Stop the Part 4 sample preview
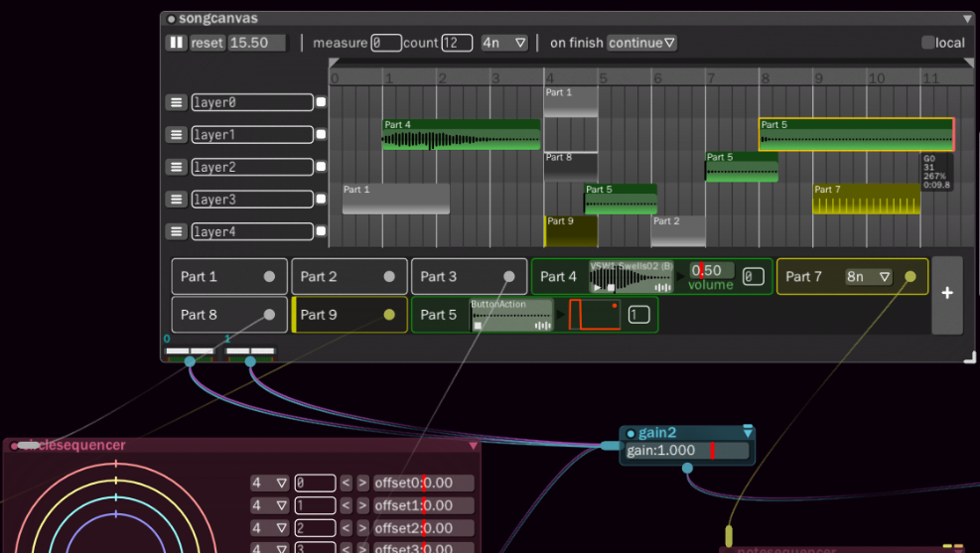Screen dimensions: 980x553 coord(611,288)
